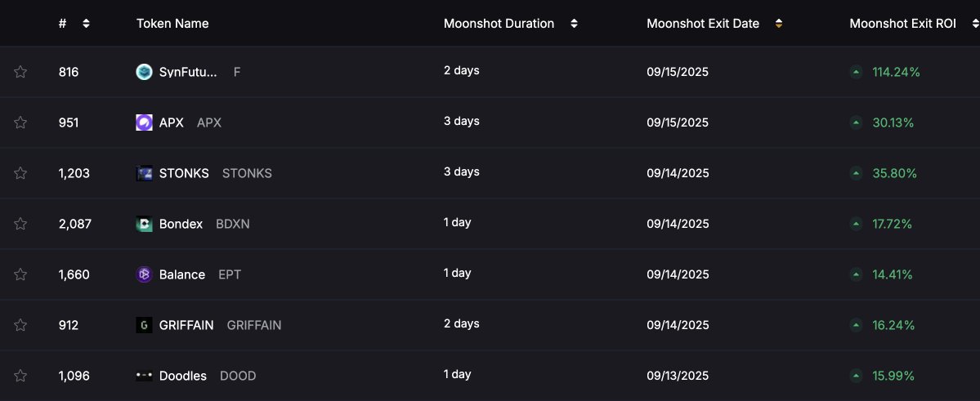Image resolution: width=980 pixels, height=401 pixels.
Task: Click rank number 2,087
Action: pos(75,224)
